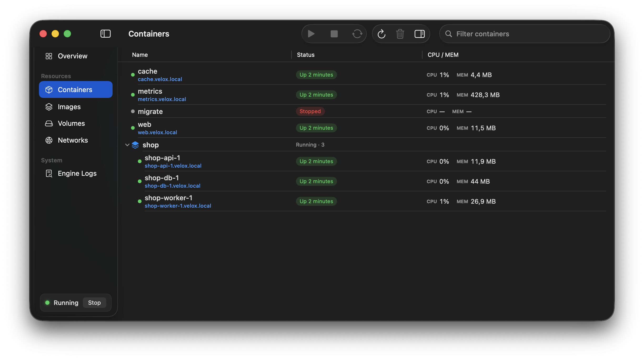Click shop-db-1's 'Up 2 minutes' badge
This screenshot has height=360, width=644.
coord(316,181)
